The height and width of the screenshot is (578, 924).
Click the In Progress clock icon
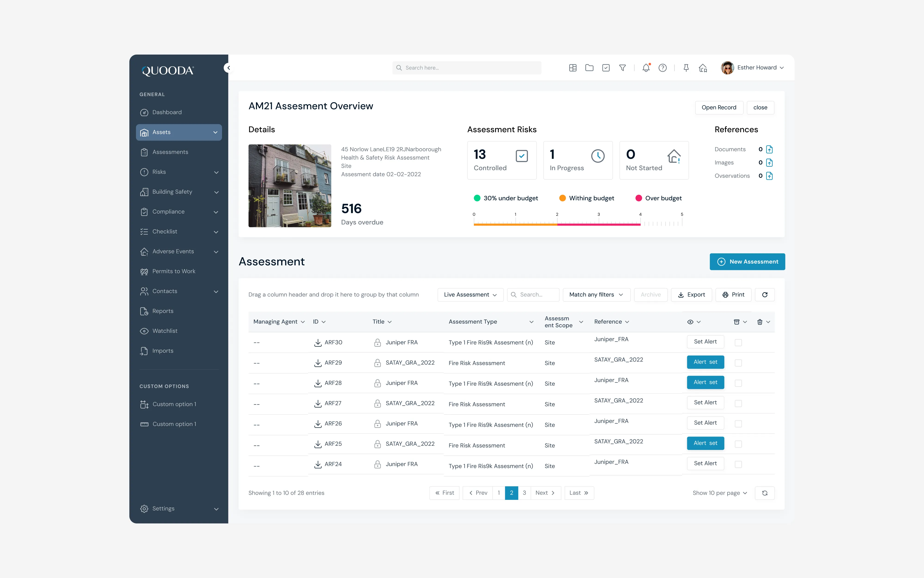coord(598,156)
